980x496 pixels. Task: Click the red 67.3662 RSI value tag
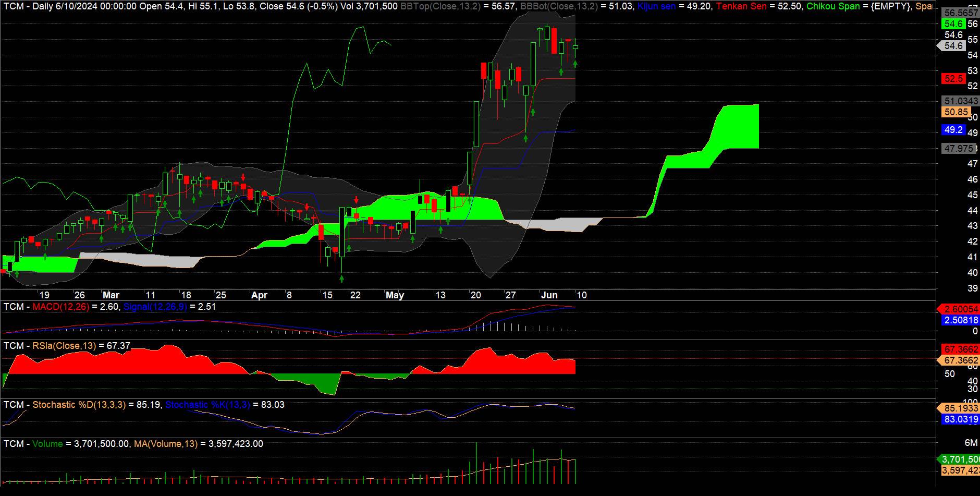[961, 349]
